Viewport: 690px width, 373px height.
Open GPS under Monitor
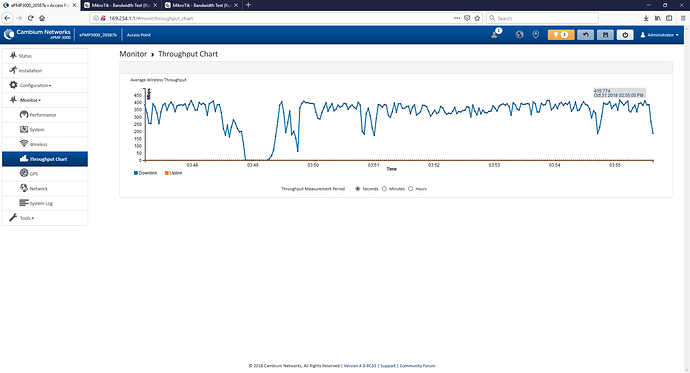pyautogui.click(x=45, y=174)
